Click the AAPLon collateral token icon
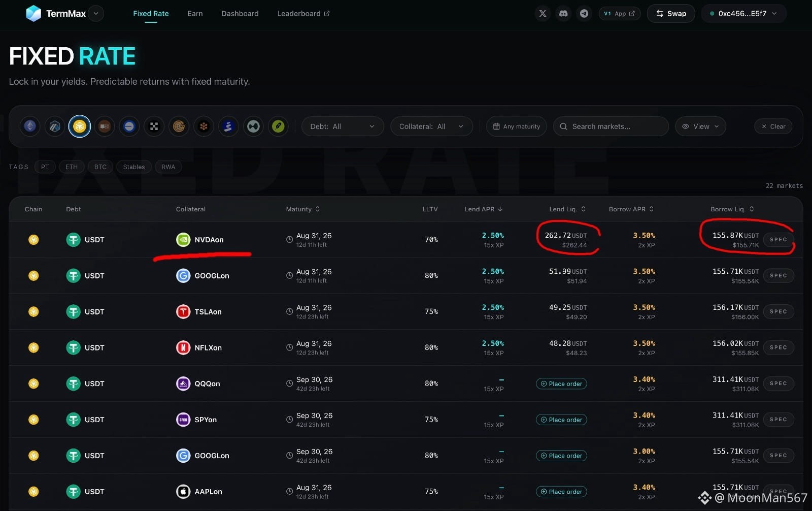Viewport: 812px width, 511px height. pyautogui.click(x=183, y=492)
